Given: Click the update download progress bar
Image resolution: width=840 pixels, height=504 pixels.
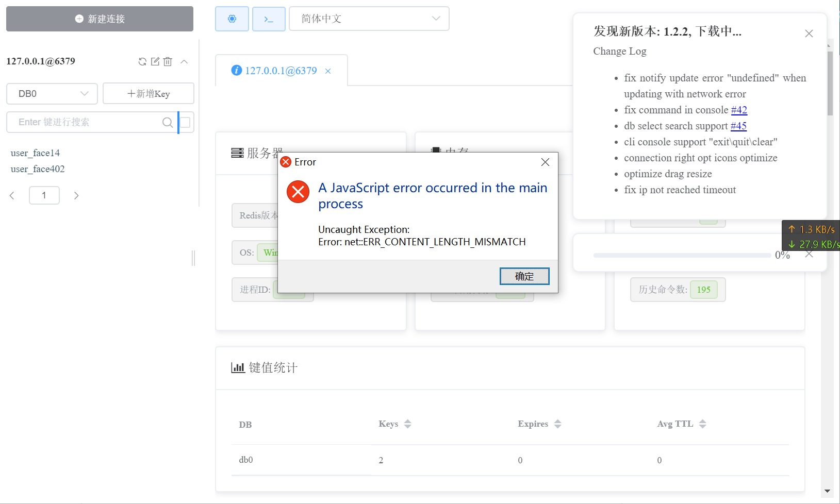Looking at the screenshot, I should click(682, 255).
